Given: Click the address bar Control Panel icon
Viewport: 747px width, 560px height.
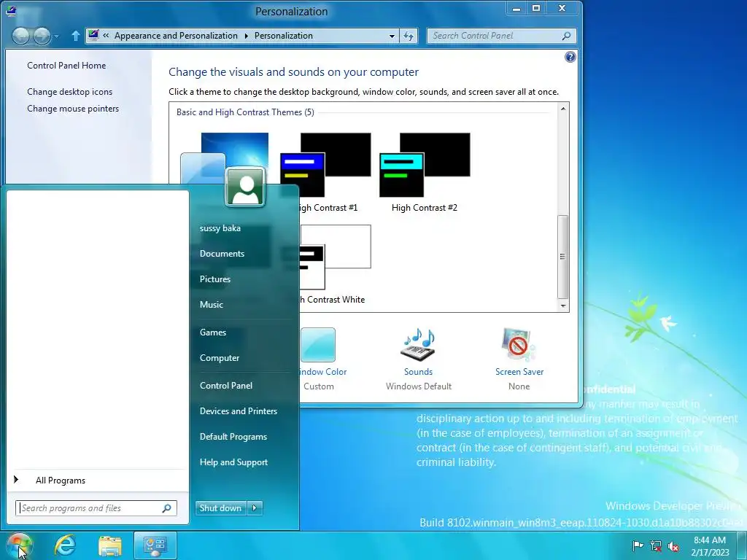Looking at the screenshot, I should [x=93, y=35].
